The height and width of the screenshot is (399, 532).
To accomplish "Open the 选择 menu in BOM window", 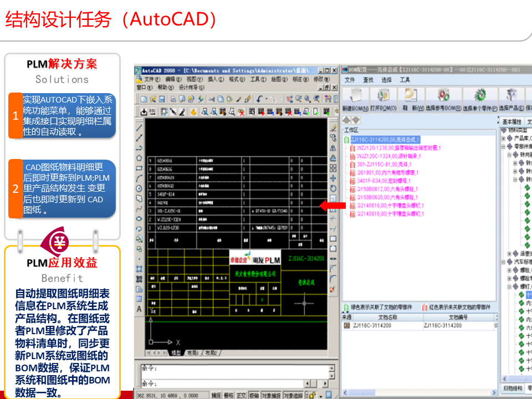I will click(386, 80).
